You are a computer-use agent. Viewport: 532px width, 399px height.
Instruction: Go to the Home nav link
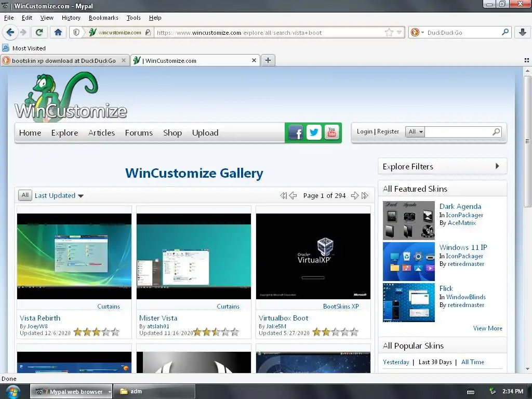coord(30,132)
